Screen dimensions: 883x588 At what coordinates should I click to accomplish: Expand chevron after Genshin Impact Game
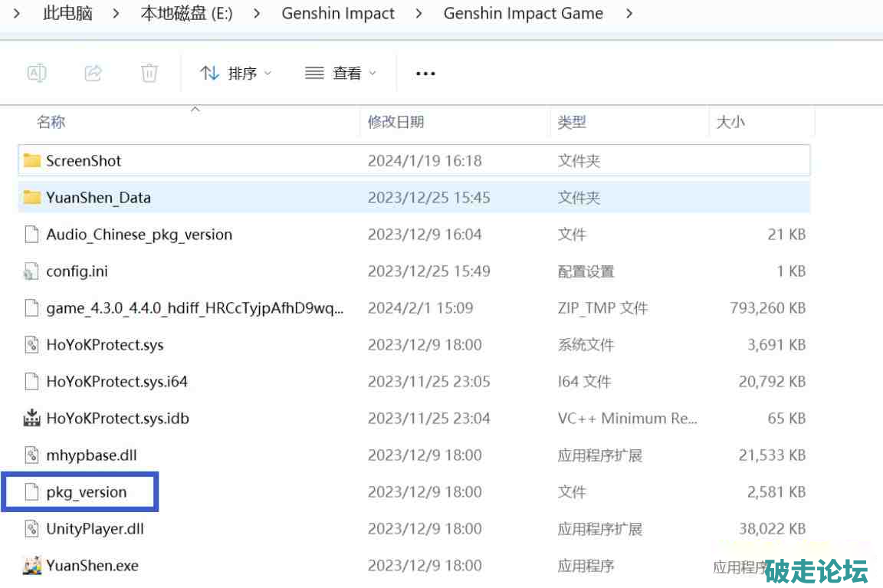[x=629, y=14]
